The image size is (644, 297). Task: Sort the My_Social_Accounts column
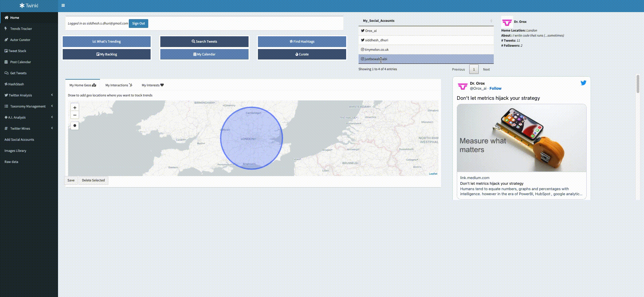click(426, 21)
